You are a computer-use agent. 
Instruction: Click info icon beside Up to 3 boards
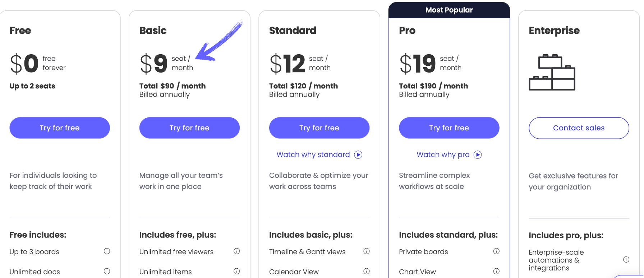click(x=107, y=251)
